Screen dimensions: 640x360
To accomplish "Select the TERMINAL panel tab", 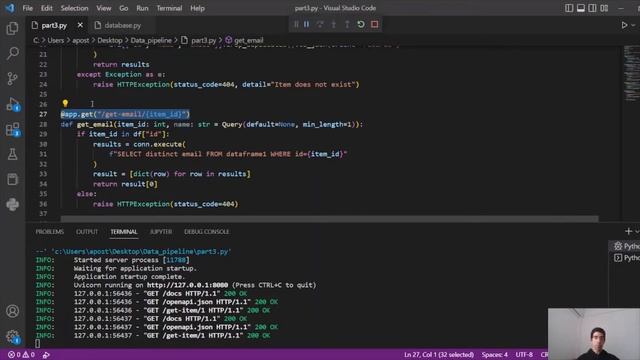I will coord(124,232).
